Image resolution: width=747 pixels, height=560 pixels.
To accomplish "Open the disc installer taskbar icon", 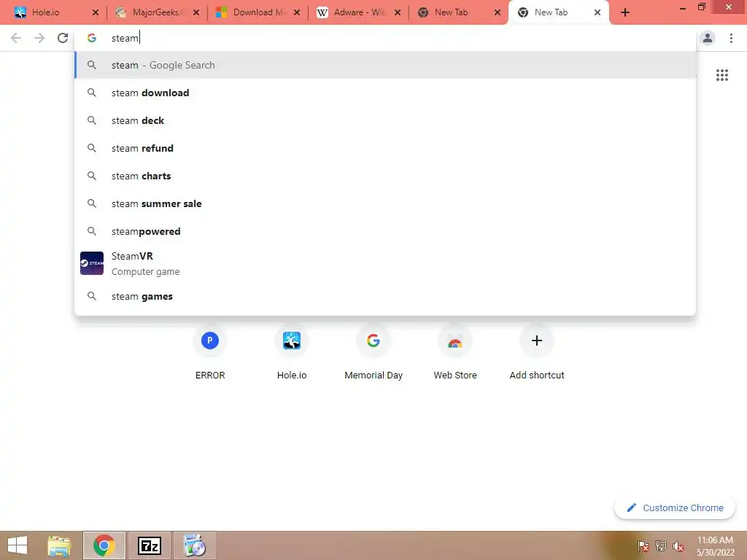I will (194, 545).
